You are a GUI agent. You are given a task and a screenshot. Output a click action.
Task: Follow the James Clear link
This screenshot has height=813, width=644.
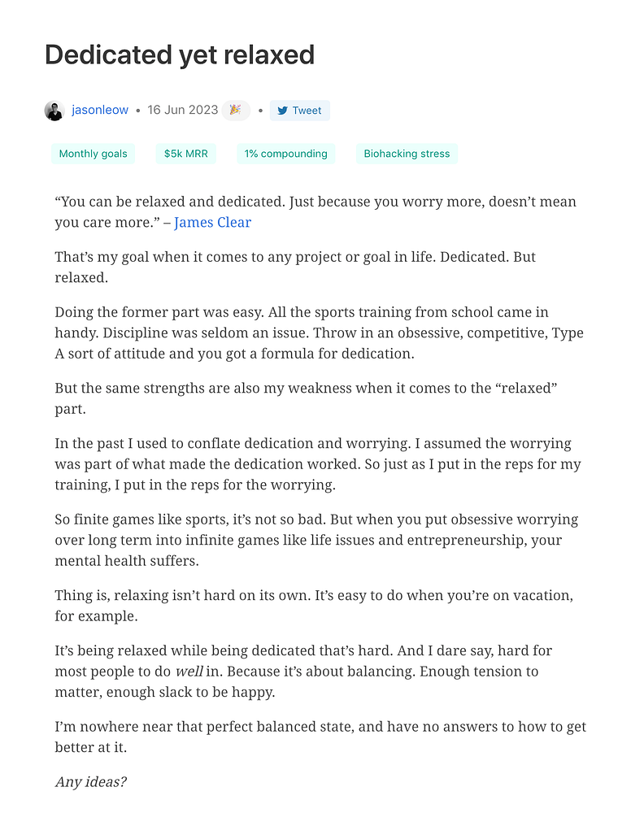[x=212, y=223]
